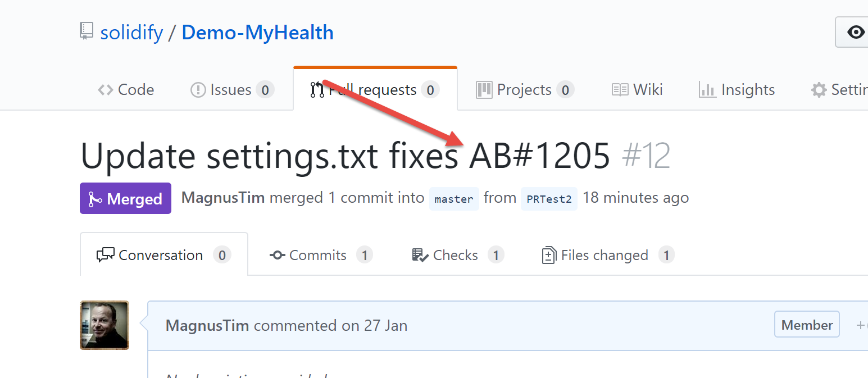Image resolution: width=868 pixels, height=378 pixels.
Task: Click the master branch label
Action: point(454,199)
